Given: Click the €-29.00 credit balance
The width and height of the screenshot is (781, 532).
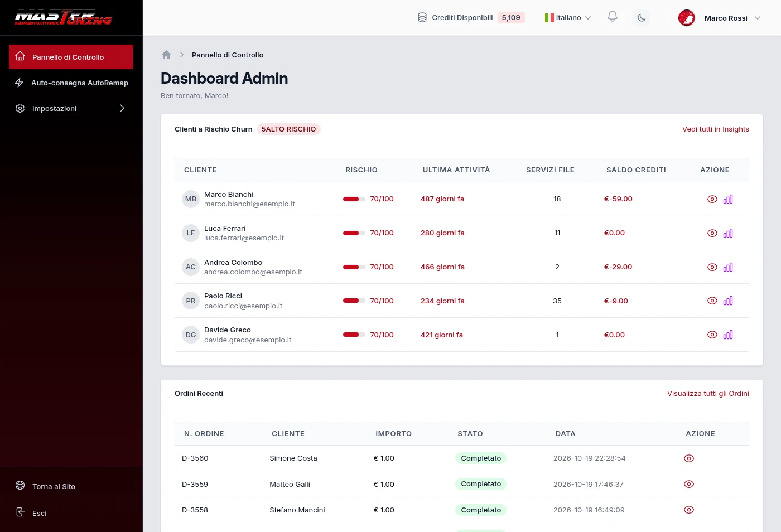Looking at the screenshot, I should pyautogui.click(x=618, y=267).
